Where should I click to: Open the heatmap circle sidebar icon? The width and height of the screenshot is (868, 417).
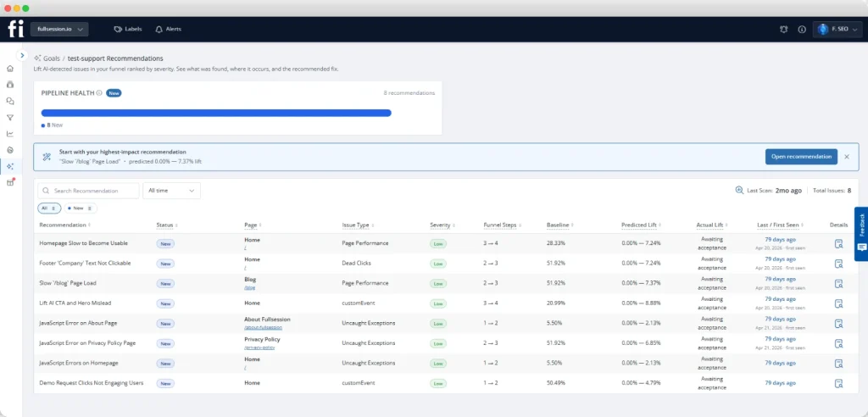(x=10, y=150)
